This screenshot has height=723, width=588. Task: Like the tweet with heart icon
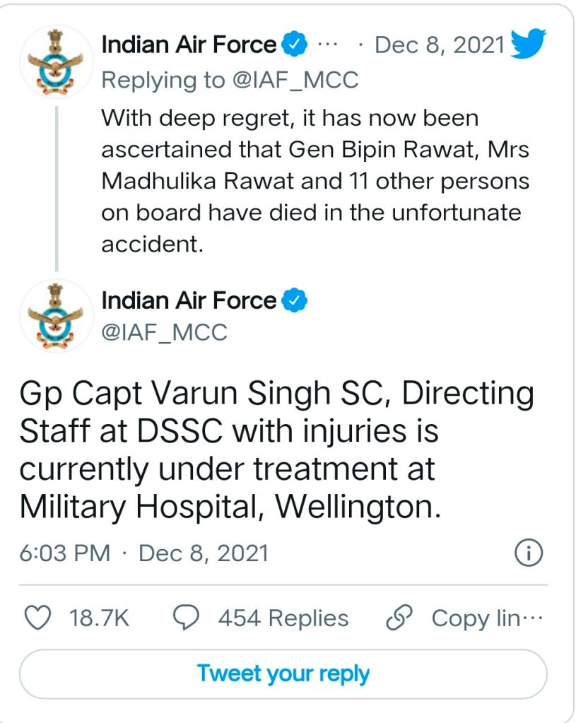point(38,618)
